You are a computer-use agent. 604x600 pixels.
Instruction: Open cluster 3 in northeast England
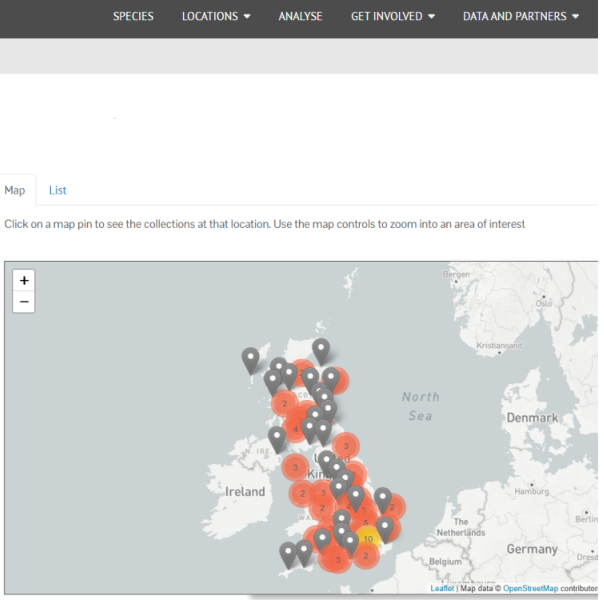[346, 445]
